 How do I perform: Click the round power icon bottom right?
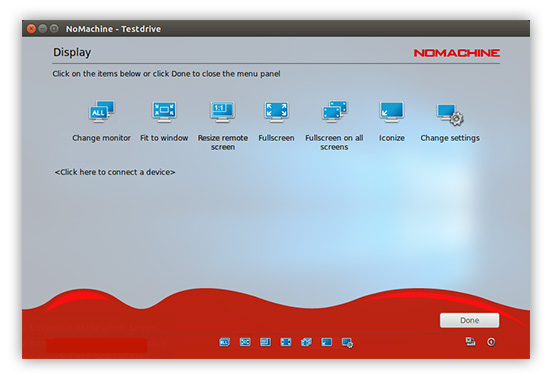pos(491,342)
